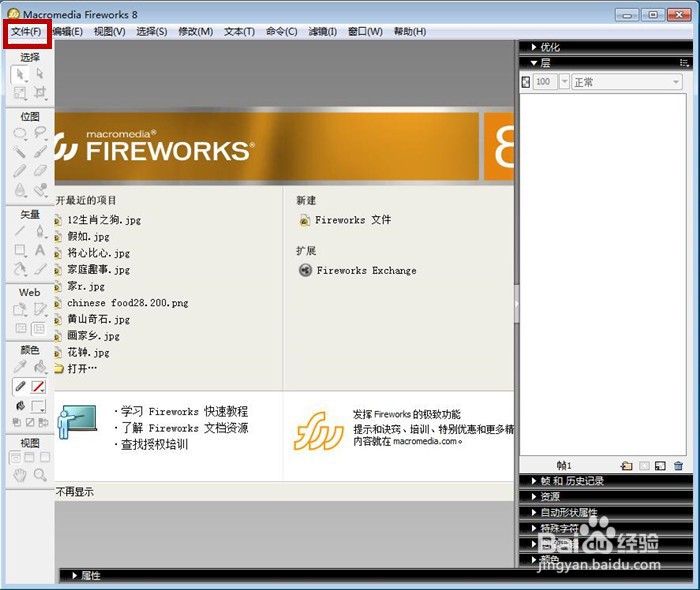
Task: Select the Eyedropper tool
Action: (x=20, y=367)
